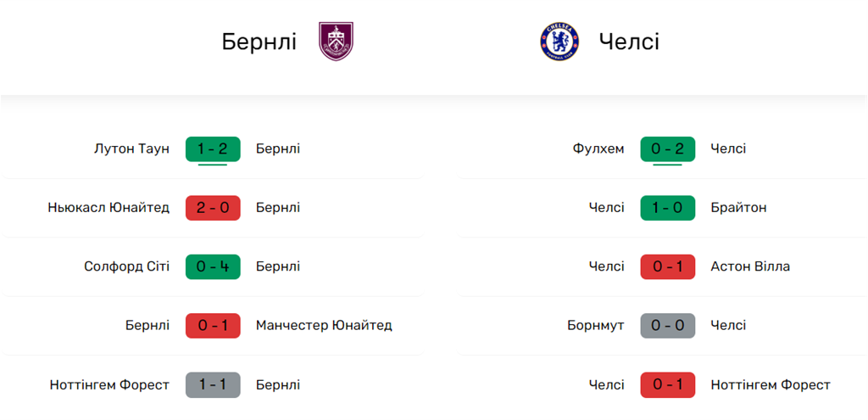Select the Фулхем team name
This screenshot has height=420, width=868.
(x=598, y=148)
